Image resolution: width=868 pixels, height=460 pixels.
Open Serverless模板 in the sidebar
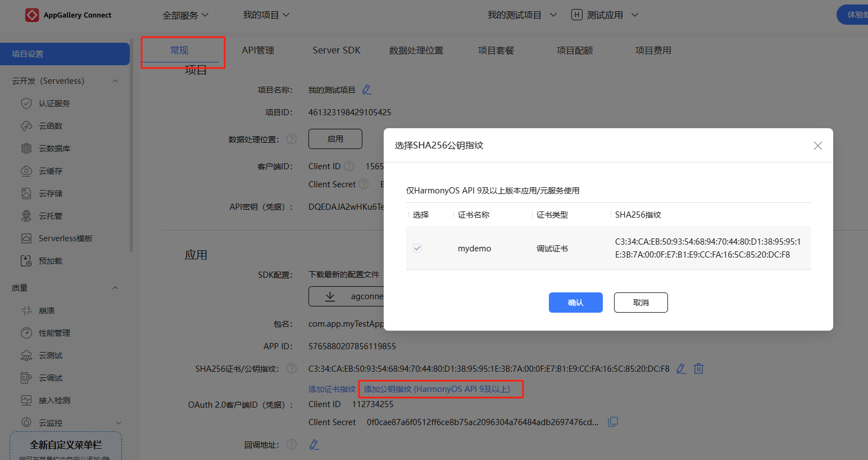(x=65, y=238)
